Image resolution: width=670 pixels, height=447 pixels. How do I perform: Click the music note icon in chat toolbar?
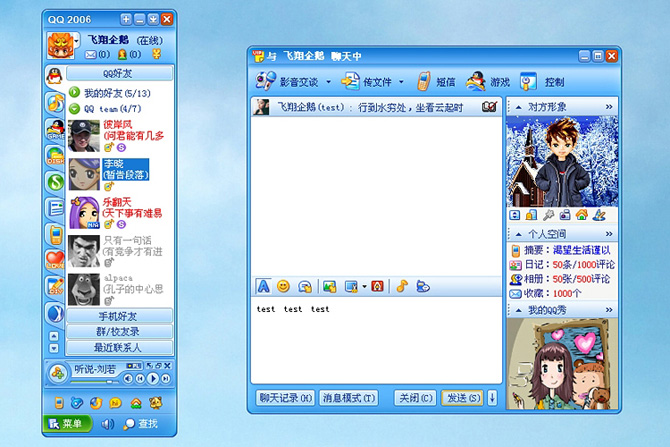coord(402,286)
